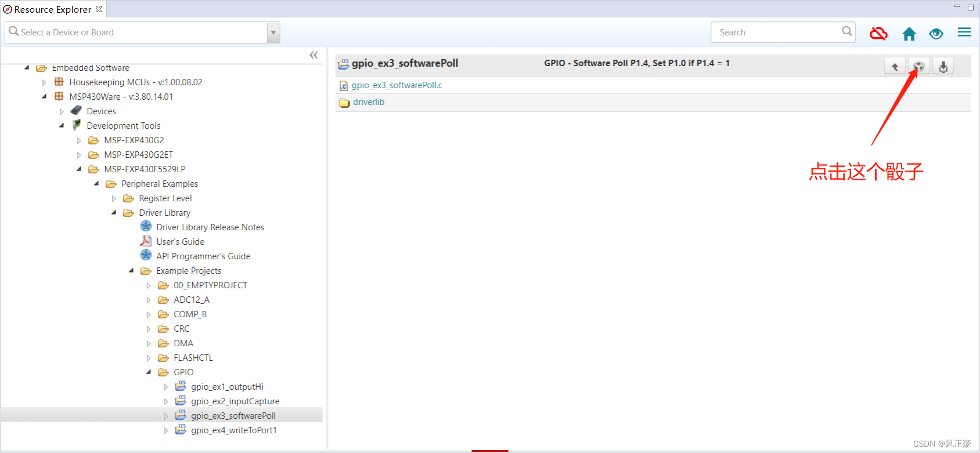Expand Register Level folder

point(114,198)
